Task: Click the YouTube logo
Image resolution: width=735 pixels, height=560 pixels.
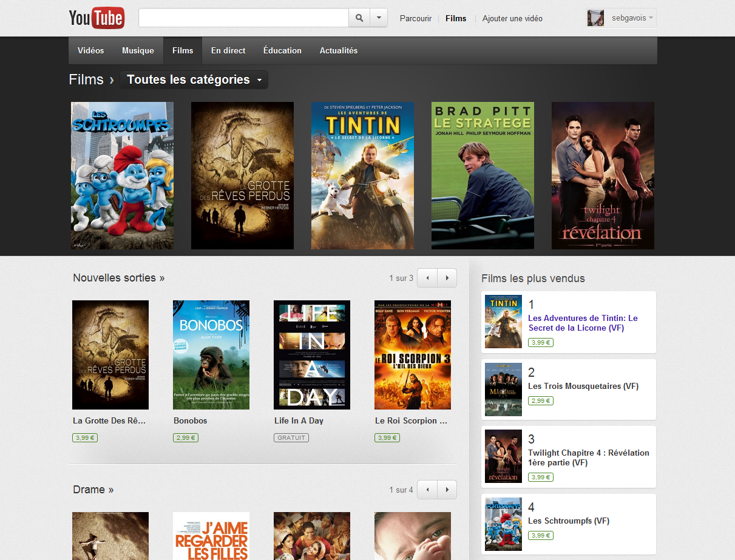Action: (x=97, y=18)
